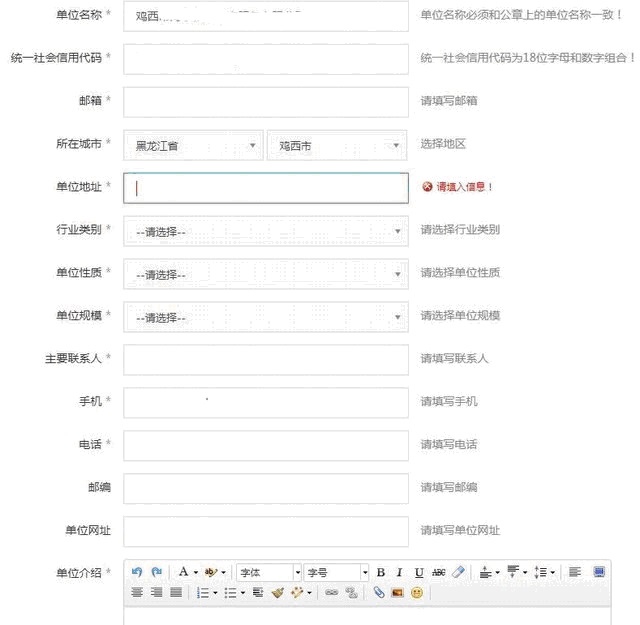Image resolution: width=640 pixels, height=625 pixels.
Task: Open the 字体 font family dropdown
Action: tap(269, 573)
